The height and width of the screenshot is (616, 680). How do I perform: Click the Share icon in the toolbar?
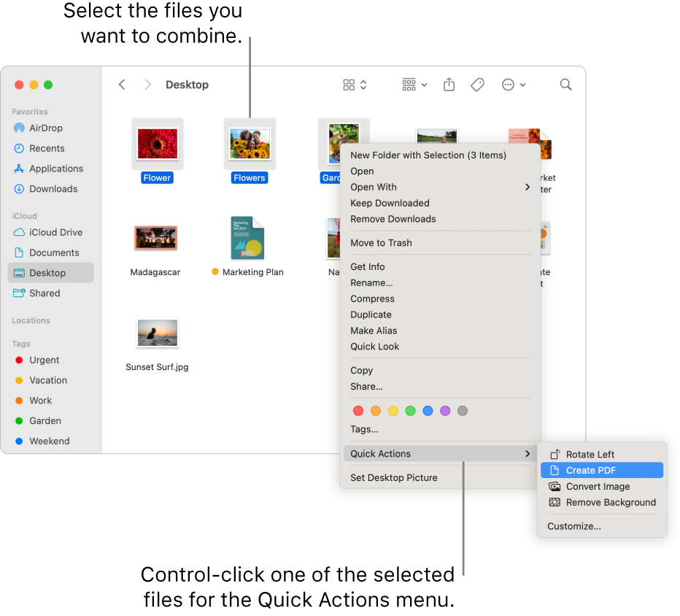click(x=449, y=85)
